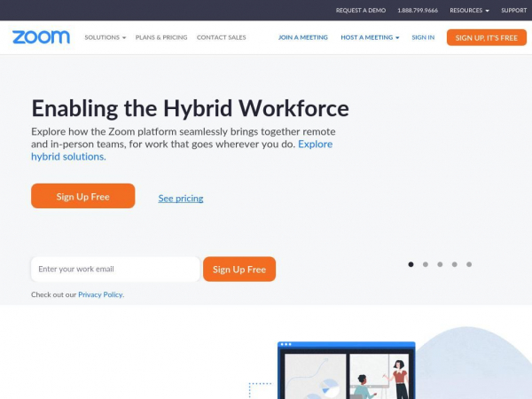Follow the Explore hybrid solutions link
532x399 pixels.
pyautogui.click(x=68, y=156)
